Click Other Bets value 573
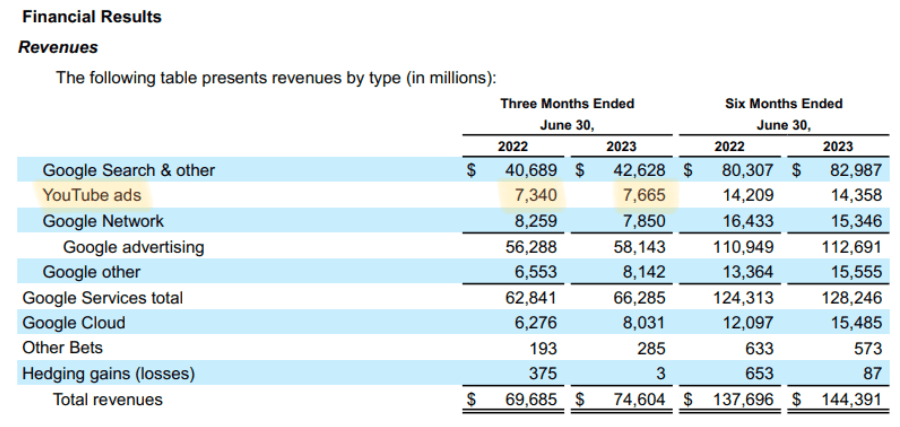Screen dimensions: 900x427 (868, 348)
